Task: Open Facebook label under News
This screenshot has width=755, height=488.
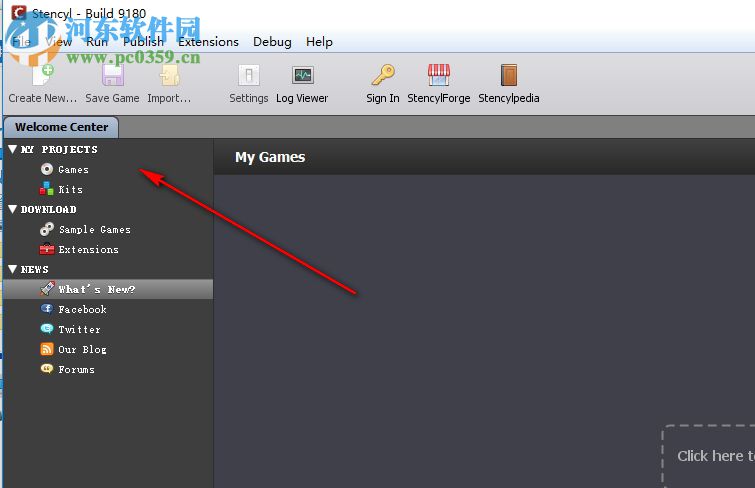Action: click(82, 309)
